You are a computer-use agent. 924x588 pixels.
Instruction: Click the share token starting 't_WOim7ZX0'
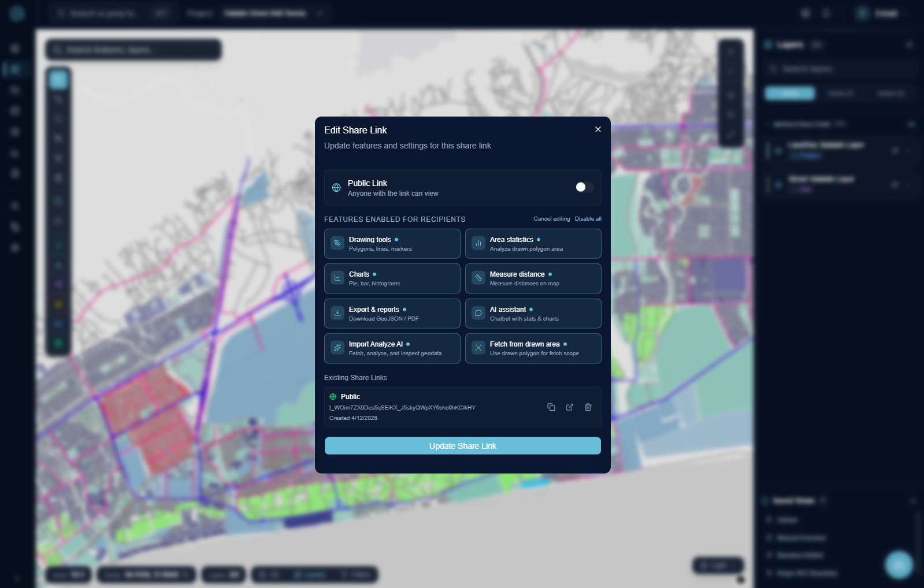(x=402, y=408)
